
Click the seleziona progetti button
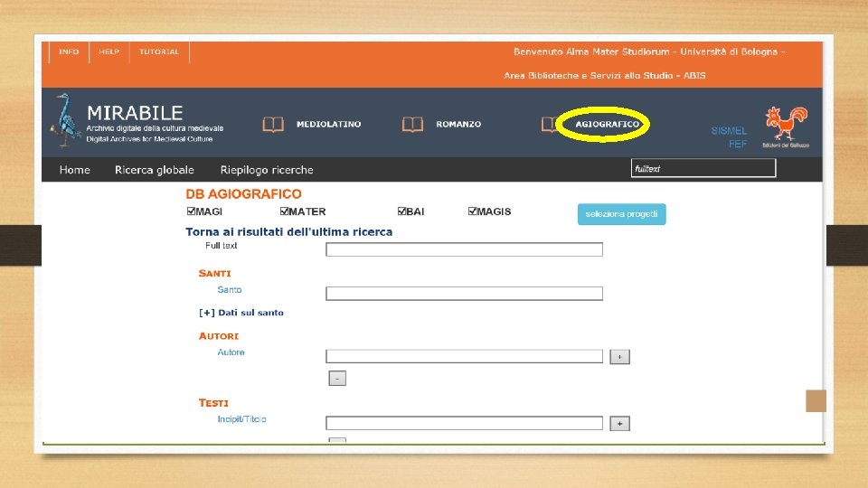pyautogui.click(x=622, y=214)
